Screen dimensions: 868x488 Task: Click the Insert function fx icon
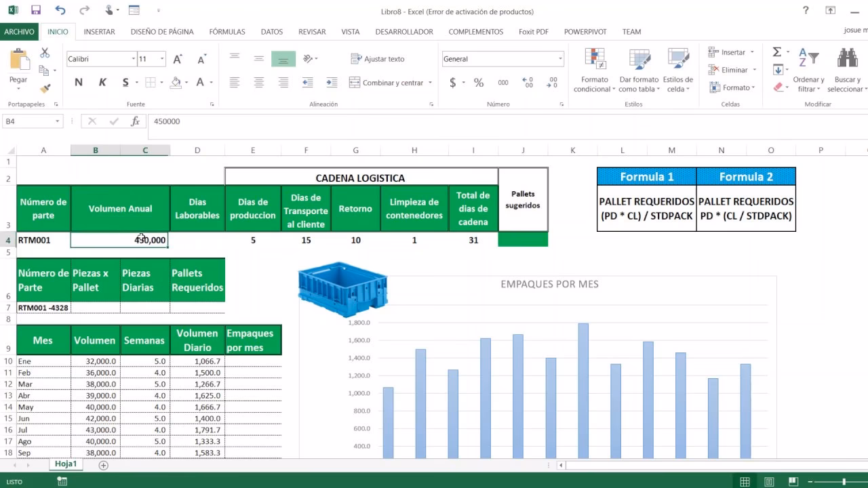click(x=136, y=121)
